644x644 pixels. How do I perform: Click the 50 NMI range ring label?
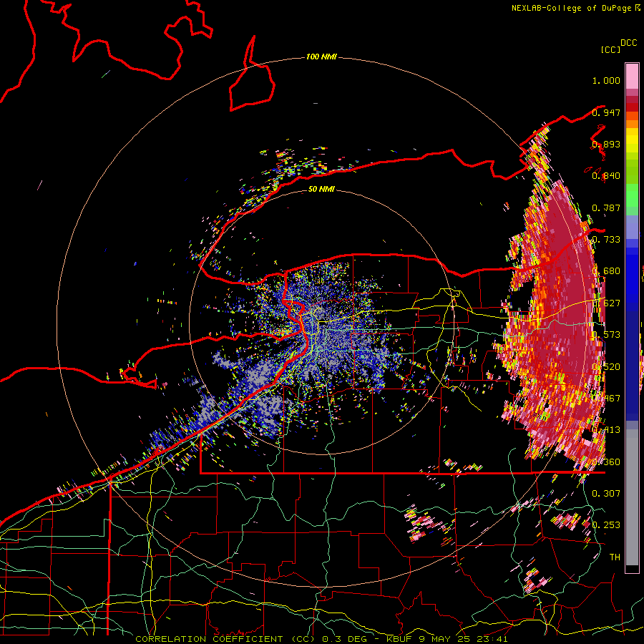tap(321, 190)
